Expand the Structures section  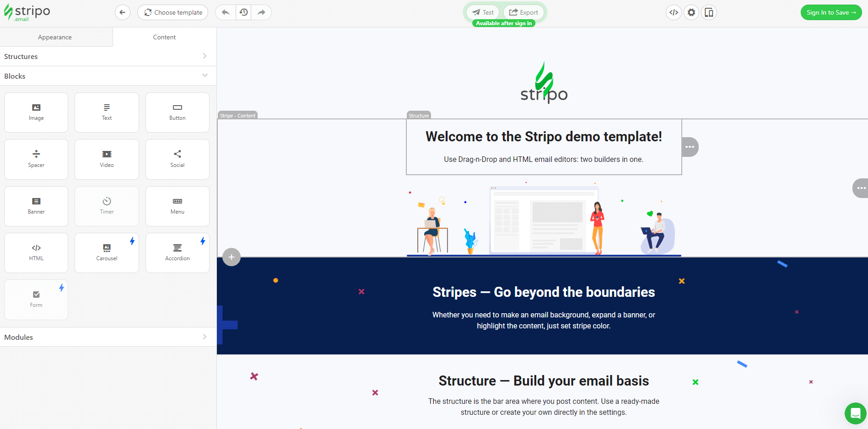point(108,56)
